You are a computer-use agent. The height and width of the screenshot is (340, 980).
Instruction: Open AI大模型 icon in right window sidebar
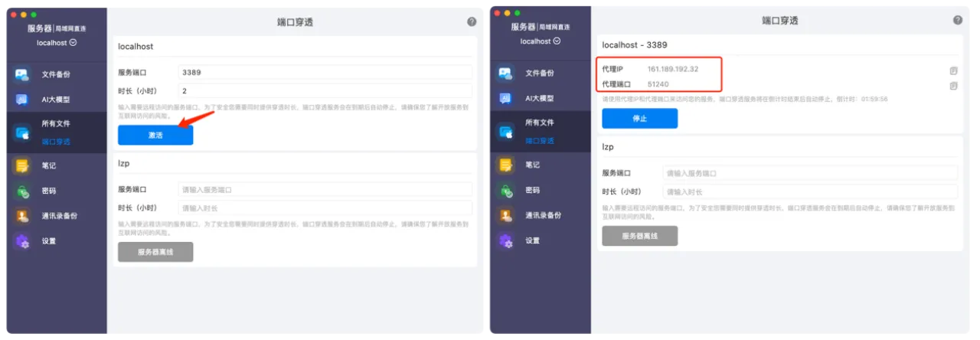(505, 98)
